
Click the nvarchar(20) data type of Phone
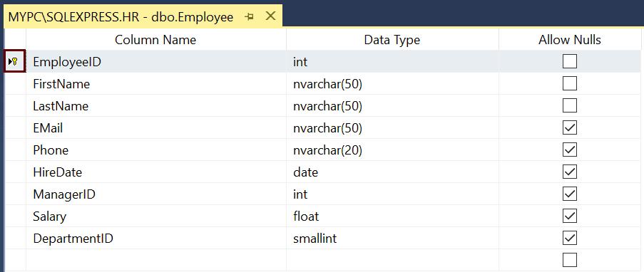(393, 150)
